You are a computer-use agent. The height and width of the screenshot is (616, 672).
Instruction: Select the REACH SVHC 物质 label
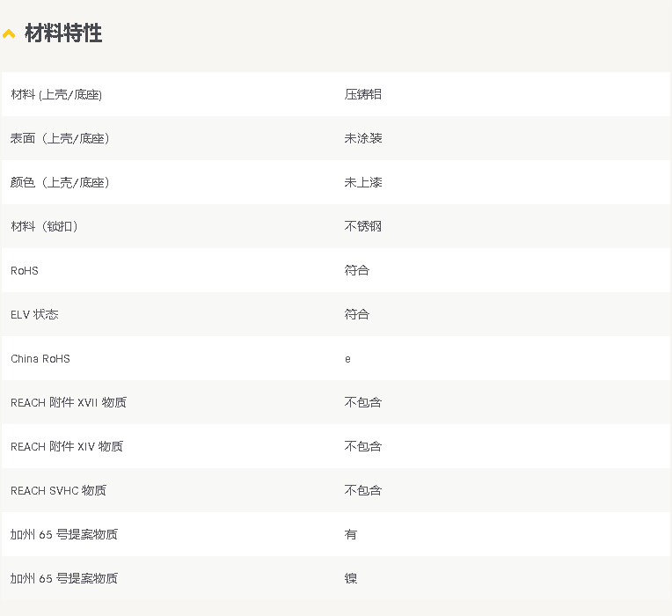coord(58,490)
